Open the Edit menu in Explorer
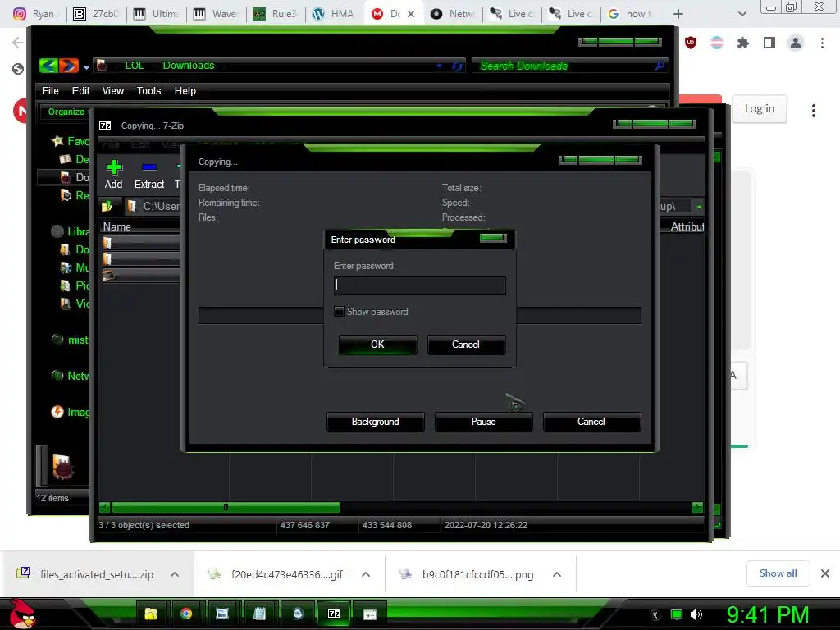This screenshot has width=840, height=630. (81, 91)
